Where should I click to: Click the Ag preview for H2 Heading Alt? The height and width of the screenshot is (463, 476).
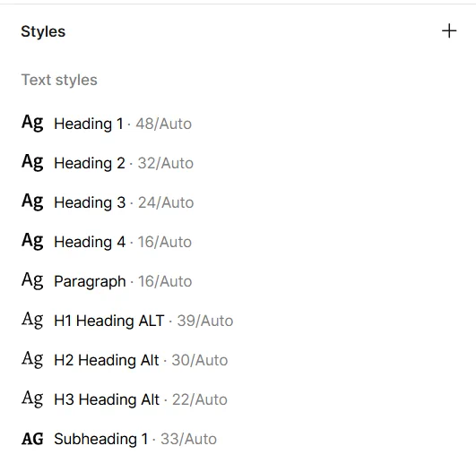click(32, 360)
